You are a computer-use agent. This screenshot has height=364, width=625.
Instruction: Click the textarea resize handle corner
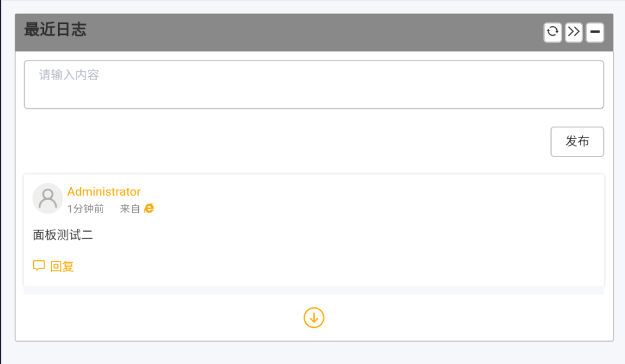601,106
